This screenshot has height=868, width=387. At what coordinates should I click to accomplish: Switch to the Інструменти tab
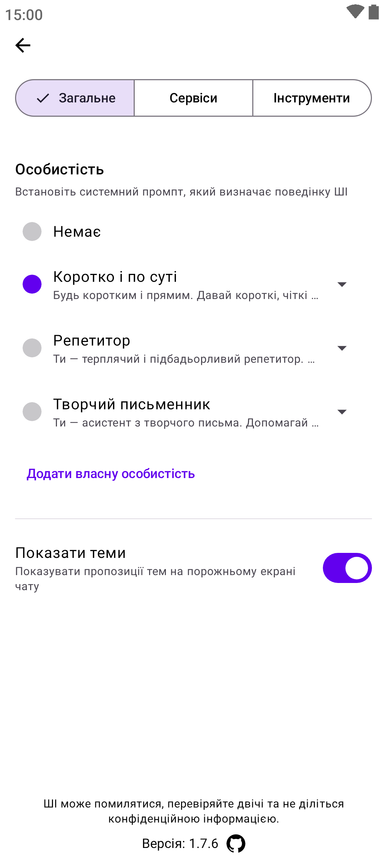tap(312, 98)
